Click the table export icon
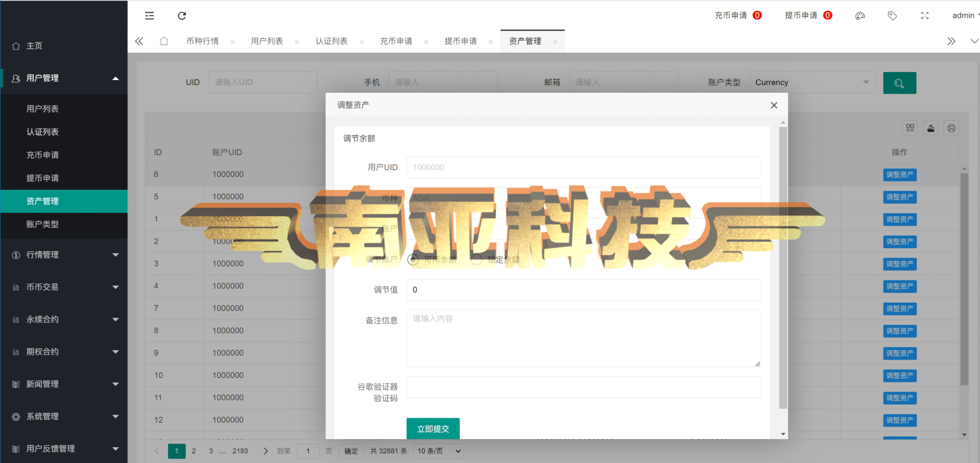Viewport: 980px width, 463px height. (x=931, y=128)
